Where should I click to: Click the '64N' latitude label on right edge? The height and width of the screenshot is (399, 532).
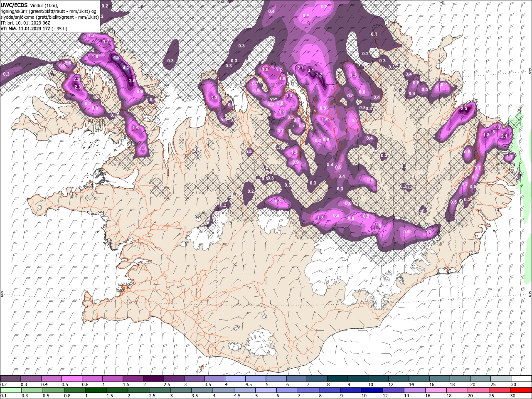[530, 293]
